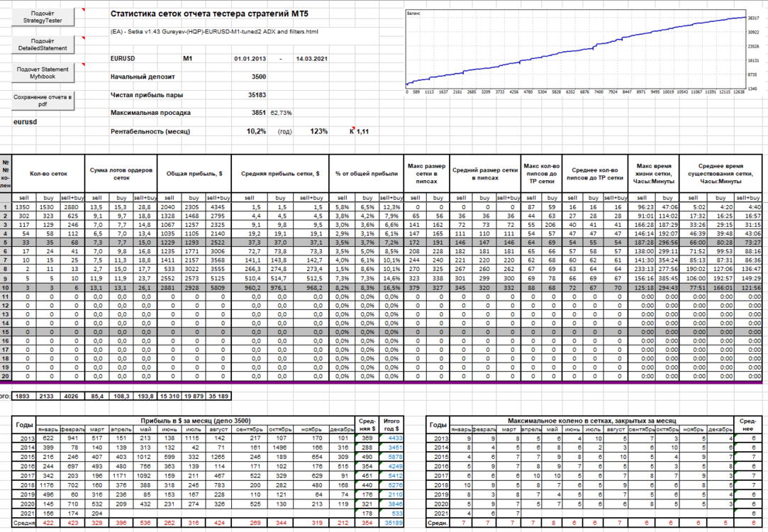Select row 10 total profit 5809
The height and width of the screenshot is (532, 768).
click(218, 288)
